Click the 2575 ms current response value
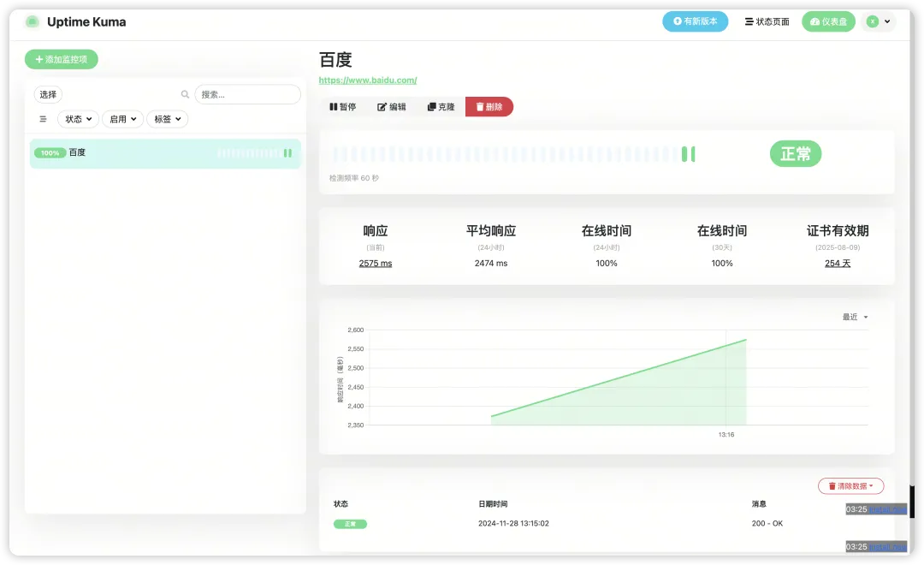 376,264
